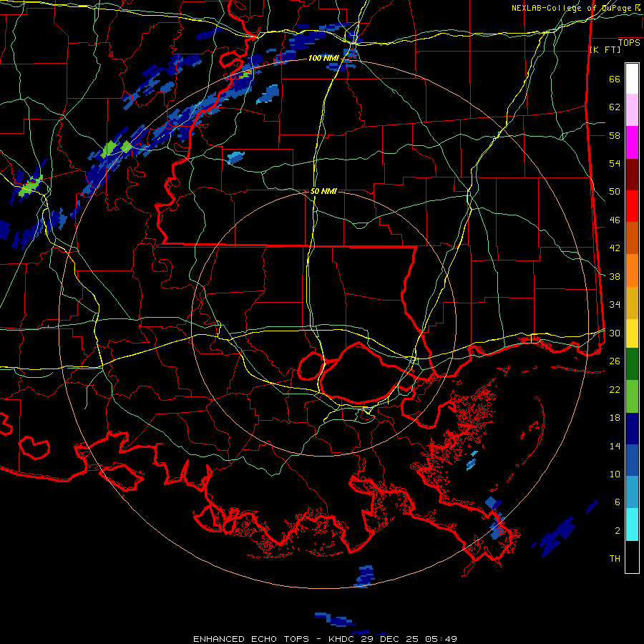
Task: Pick the navy blue legend swatch
Action: click(x=632, y=429)
